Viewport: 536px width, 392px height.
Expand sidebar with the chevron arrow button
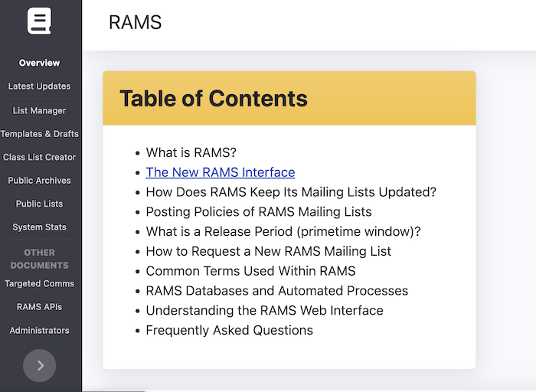[40, 365]
